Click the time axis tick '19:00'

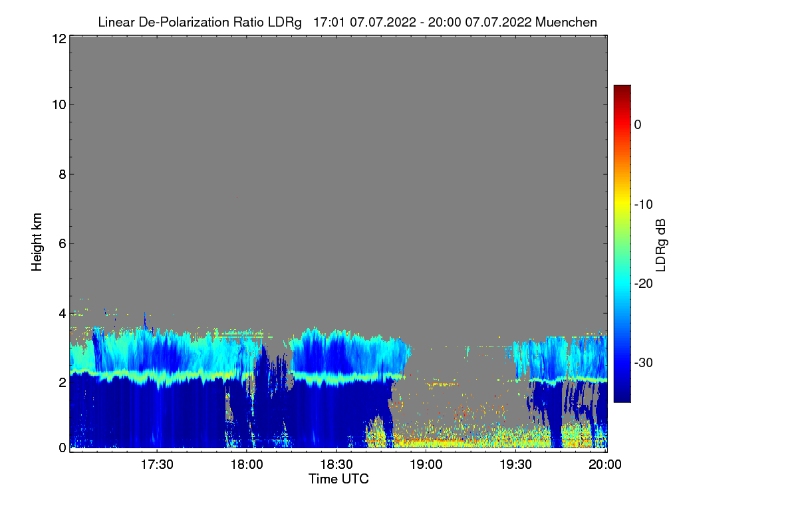point(426,465)
